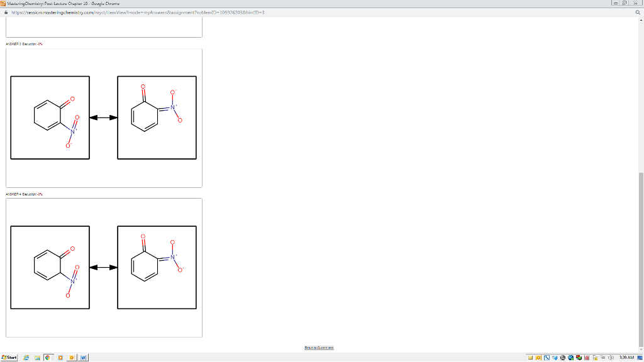This screenshot has height=362, width=644.
Task: Open Microsoft Outlook from the taskbar
Action: [71, 357]
